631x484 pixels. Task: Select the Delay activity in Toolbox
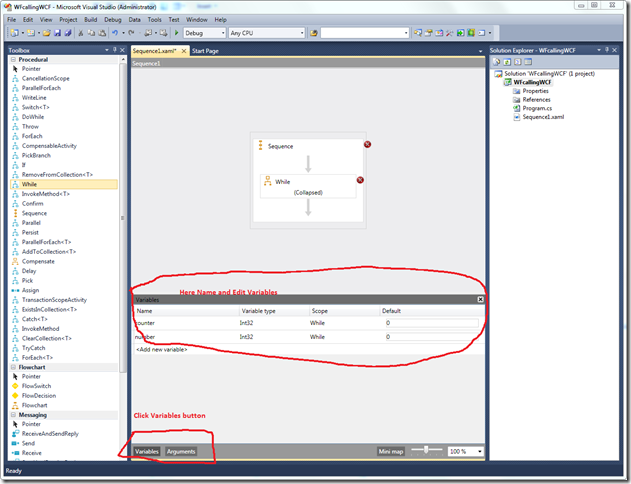click(x=29, y=270)
